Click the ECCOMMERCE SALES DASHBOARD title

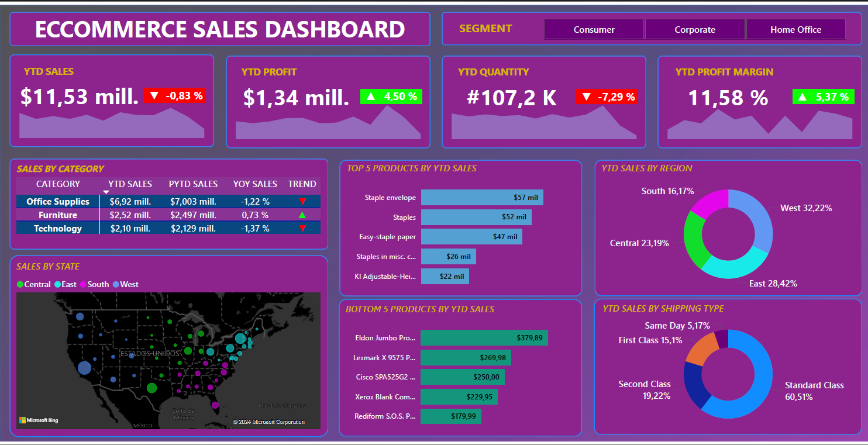(220, 29)
